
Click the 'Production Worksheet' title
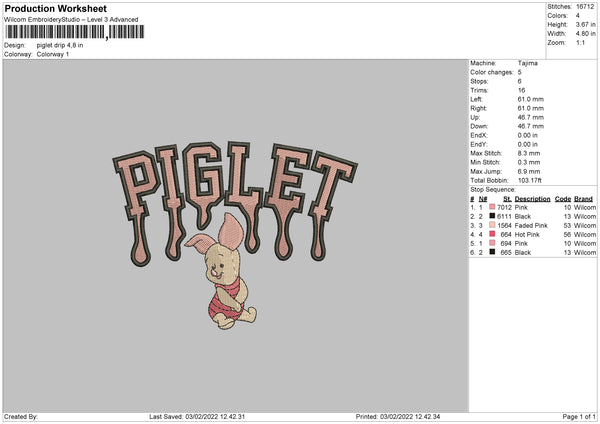55,8
